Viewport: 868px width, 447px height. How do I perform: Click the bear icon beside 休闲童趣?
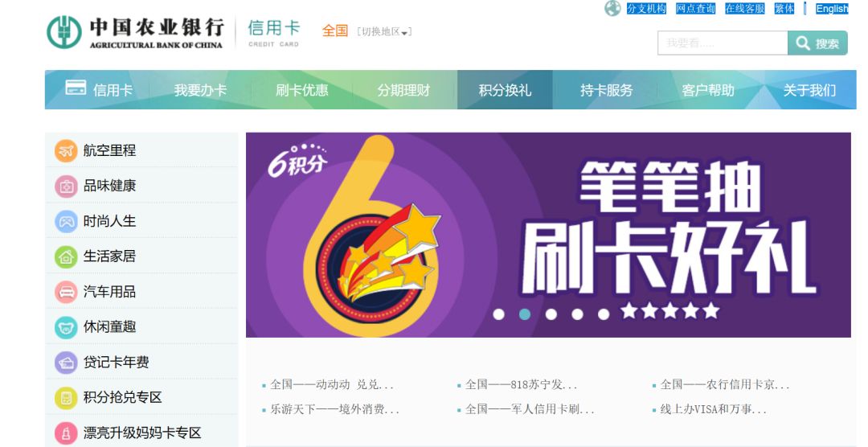click(66, 327)
